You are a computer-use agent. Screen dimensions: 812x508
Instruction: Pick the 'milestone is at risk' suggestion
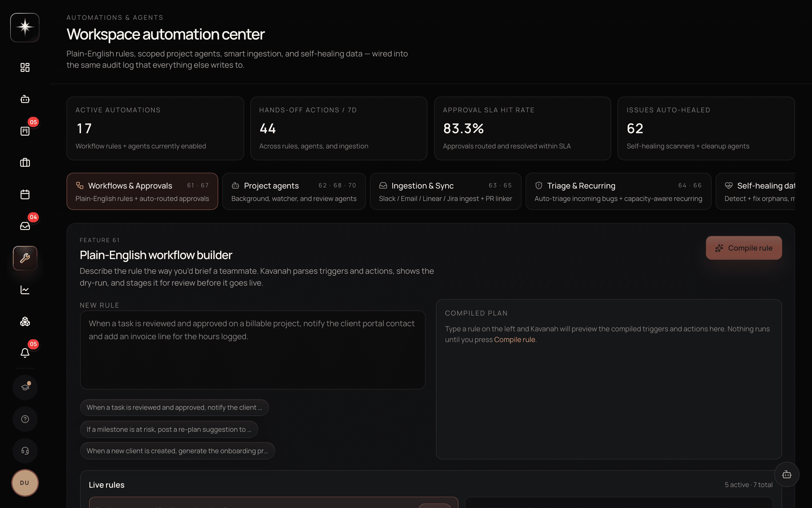point(169,429)
